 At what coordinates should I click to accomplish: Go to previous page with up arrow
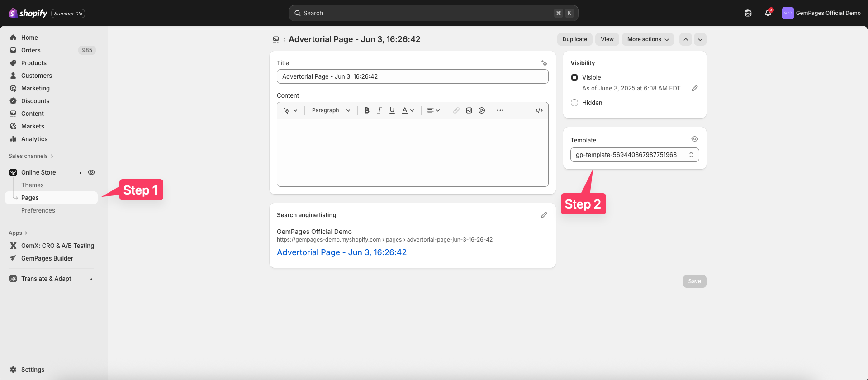point(686,39)
